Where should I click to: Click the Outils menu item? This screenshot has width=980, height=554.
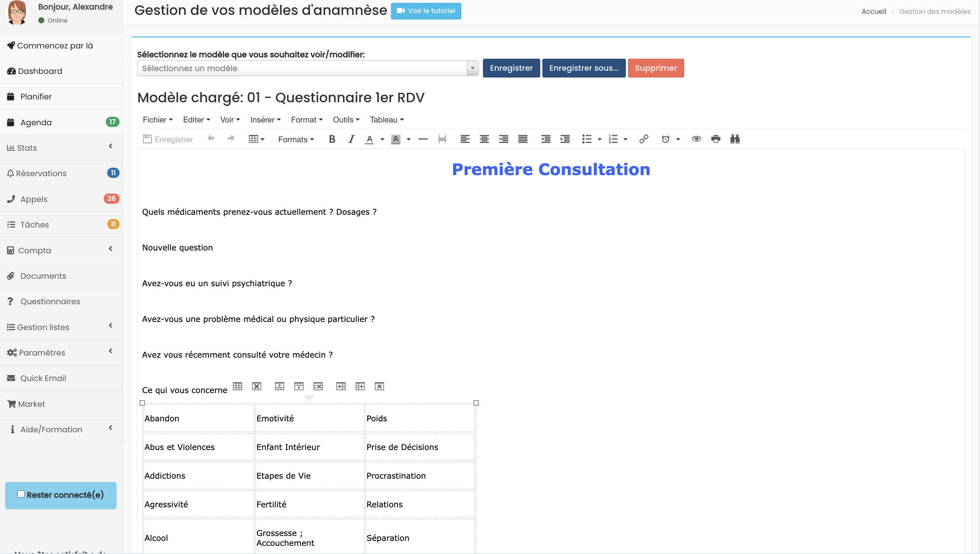(347, 120)
